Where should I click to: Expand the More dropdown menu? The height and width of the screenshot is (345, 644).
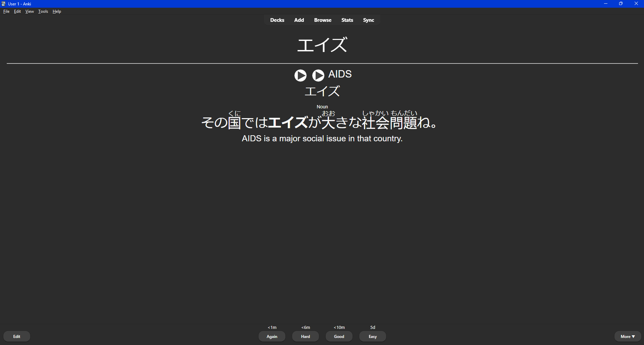628,336
